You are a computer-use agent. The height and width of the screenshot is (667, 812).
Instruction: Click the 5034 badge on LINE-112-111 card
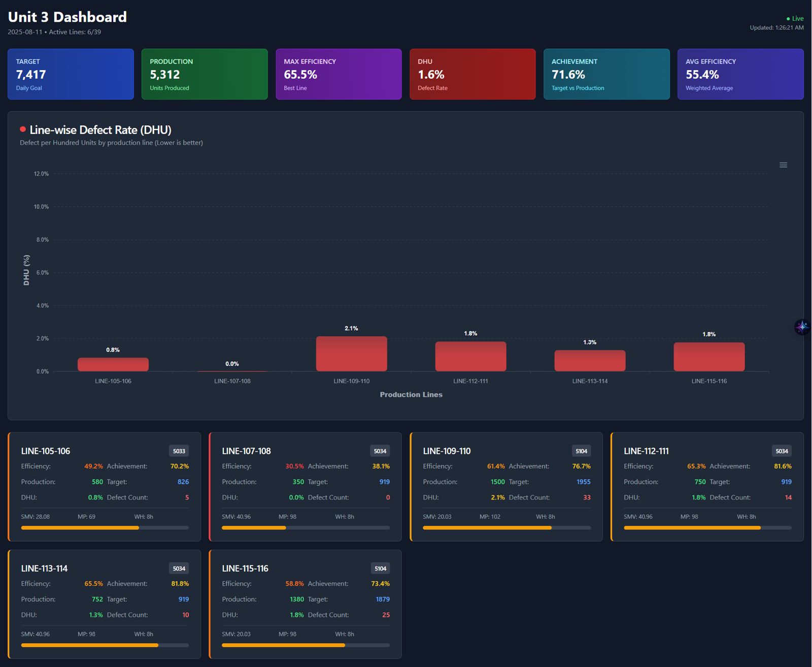782,451
